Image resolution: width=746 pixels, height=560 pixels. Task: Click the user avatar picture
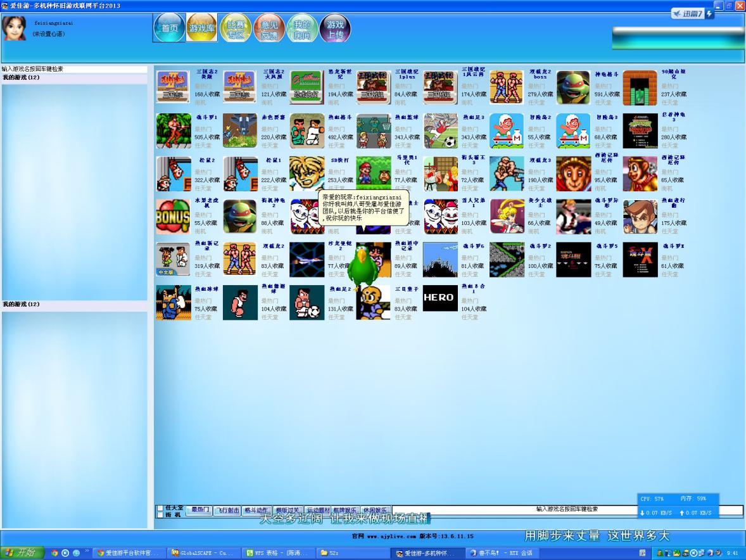tap(15, 28)
